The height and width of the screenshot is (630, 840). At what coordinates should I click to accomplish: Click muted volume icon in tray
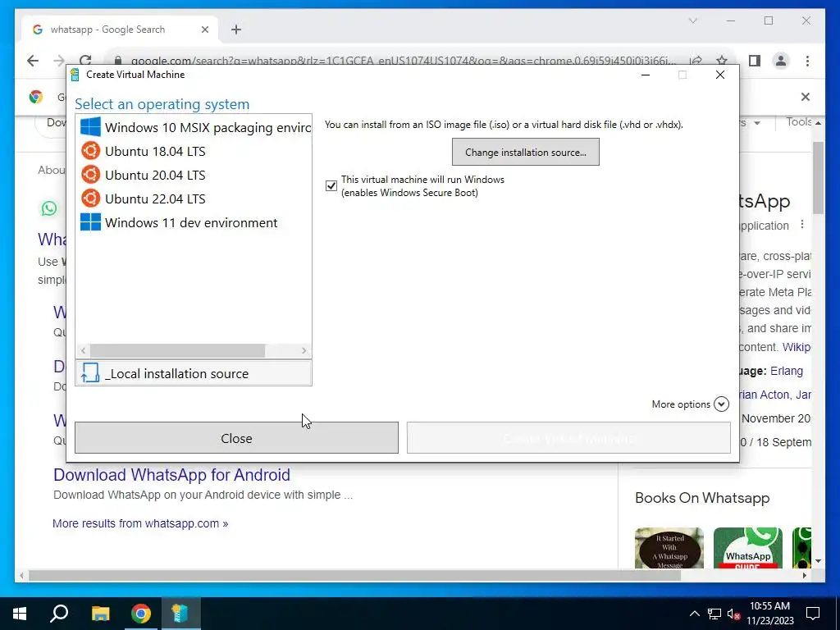point(734,614)
